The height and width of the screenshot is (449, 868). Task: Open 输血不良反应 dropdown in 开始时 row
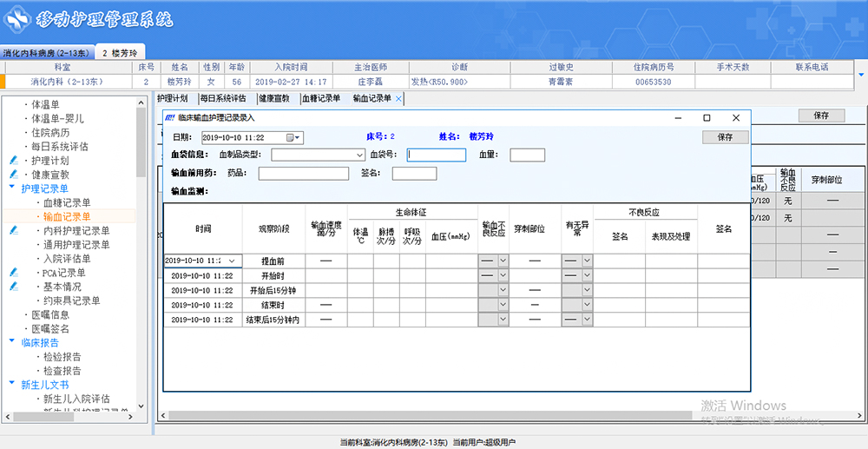(503, 275)
